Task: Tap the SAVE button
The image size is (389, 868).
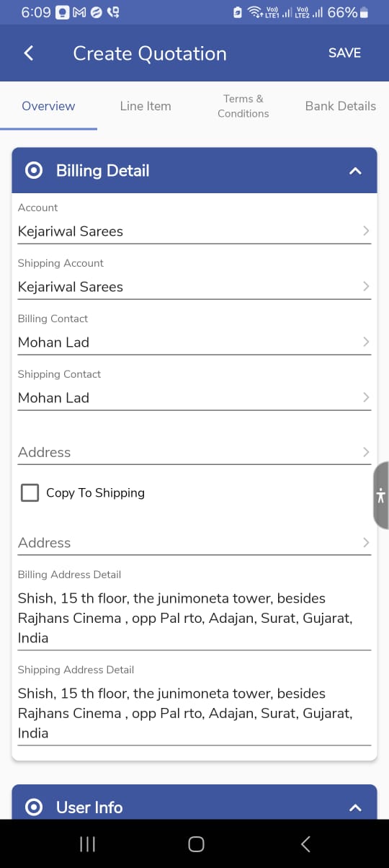Action: [344, 53]
